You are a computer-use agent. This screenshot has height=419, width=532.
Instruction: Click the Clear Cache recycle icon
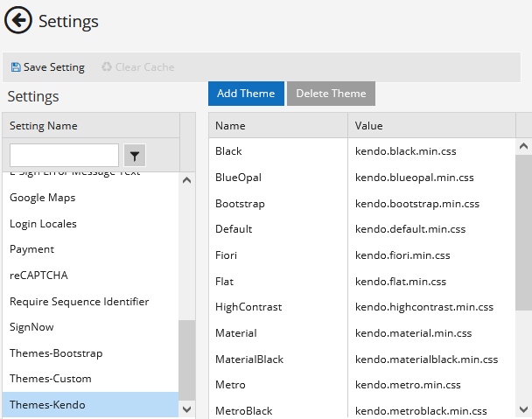tap(107, 67)
